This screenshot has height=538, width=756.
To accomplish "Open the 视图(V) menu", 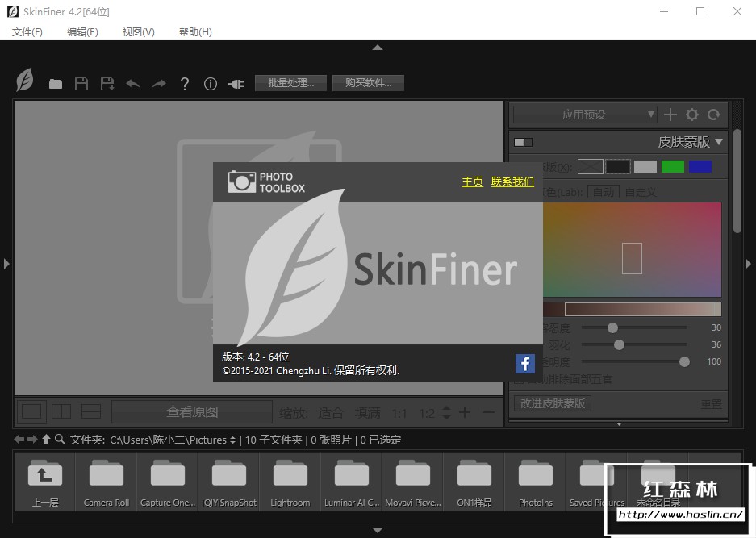I will pos(139,31).
